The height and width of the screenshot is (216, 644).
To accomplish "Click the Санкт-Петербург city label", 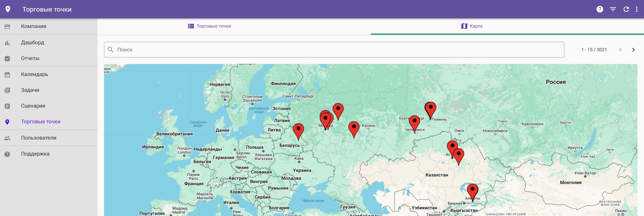I will (298, 96).
